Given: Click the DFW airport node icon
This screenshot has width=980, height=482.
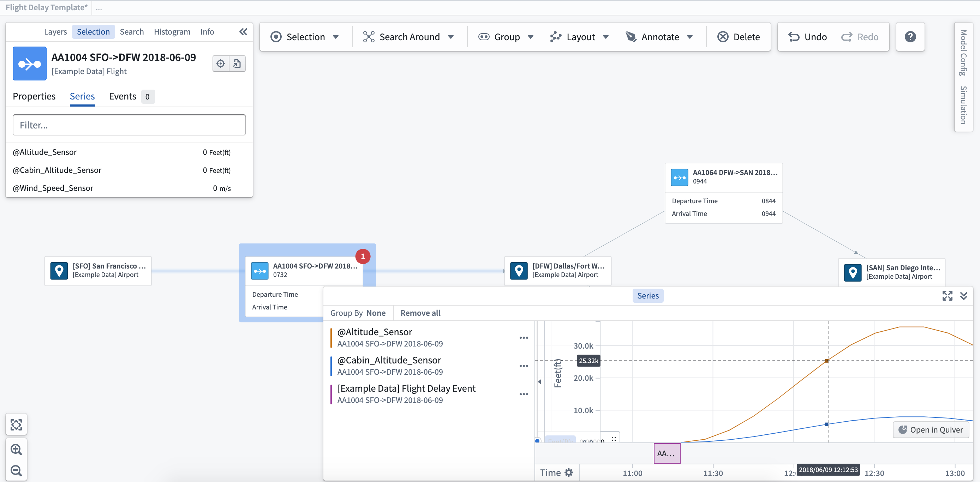Looking at the screenshot, I should click(x=519, y=271).
